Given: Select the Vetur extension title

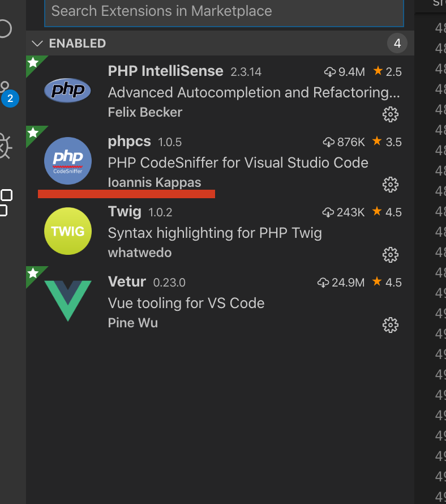Looking at the screenshot, I should (x=127, y=282).
